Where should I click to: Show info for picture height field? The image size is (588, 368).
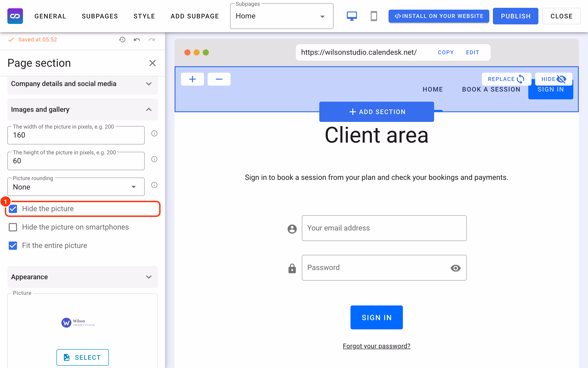pos(154,159)
